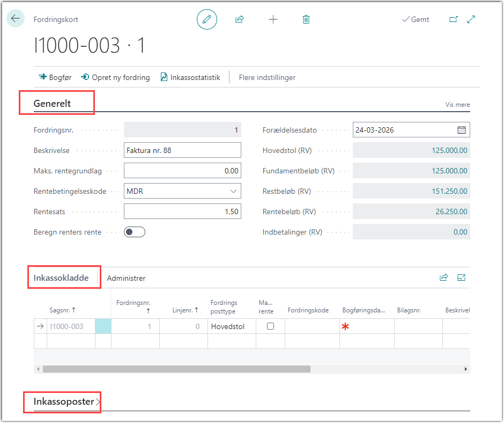This screenshot has height=423, width=504.
Task: Click the back arrow button
Action: pos(15,19)
